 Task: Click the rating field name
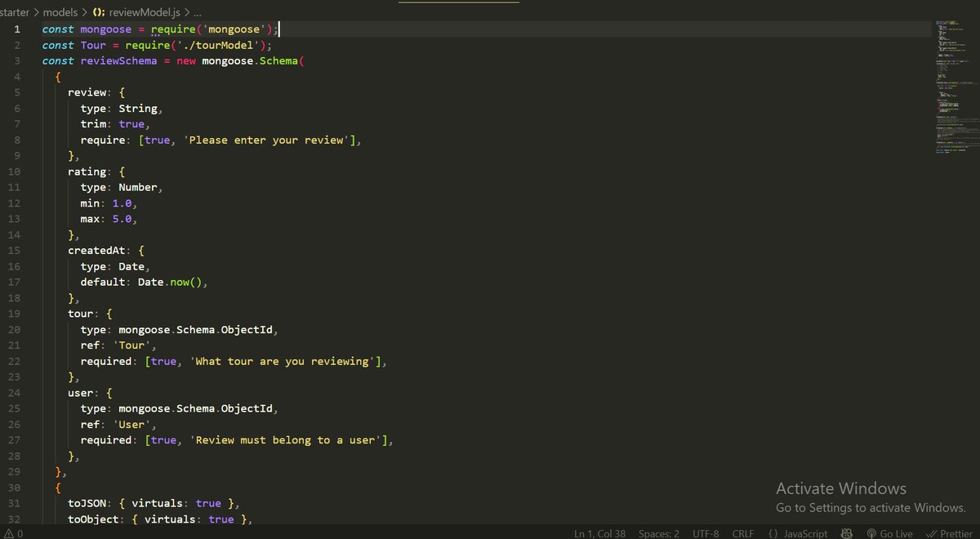(87, 171)
